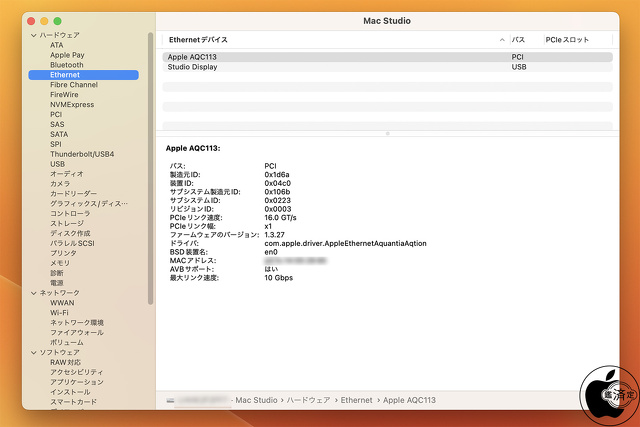Image resolution: width=640 pixels, height=427 pixels.
Task: Open the Bluetooth sidebar entry
Action: 67,65
